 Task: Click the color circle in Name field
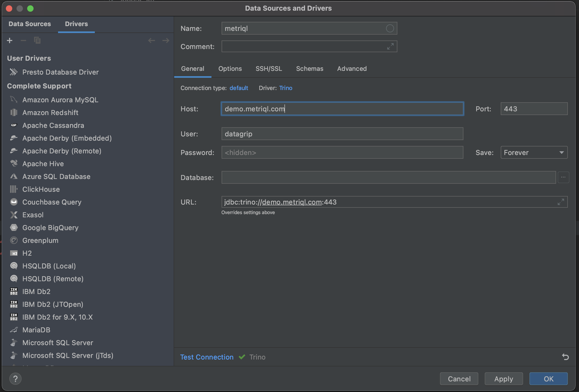pos(390,28)
